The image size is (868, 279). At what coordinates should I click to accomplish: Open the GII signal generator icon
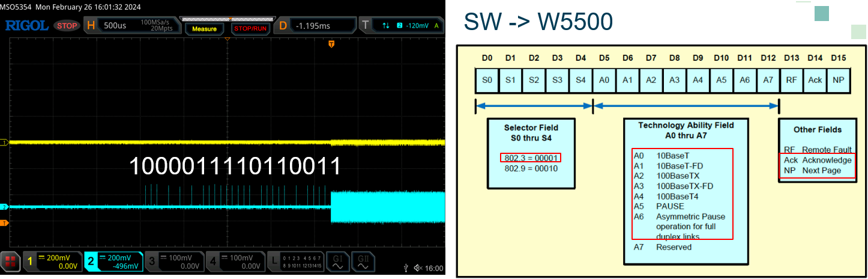click(363, 262)
